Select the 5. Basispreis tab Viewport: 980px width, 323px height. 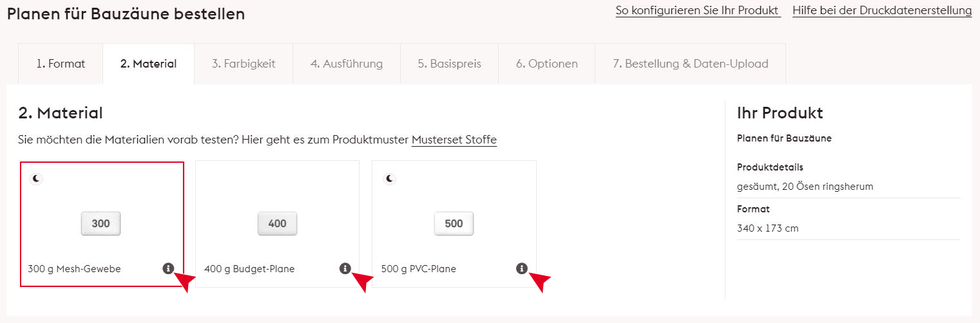tap(449, 64)
